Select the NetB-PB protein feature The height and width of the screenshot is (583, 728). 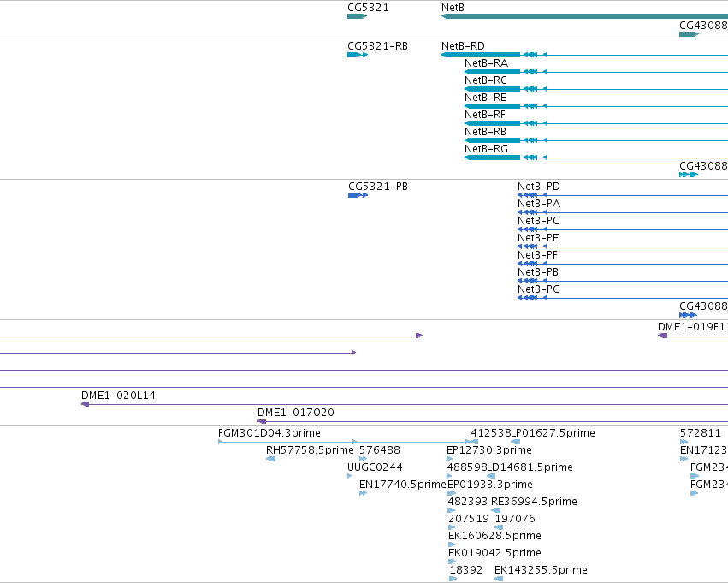pyautogui.click(x=623, y=281)
